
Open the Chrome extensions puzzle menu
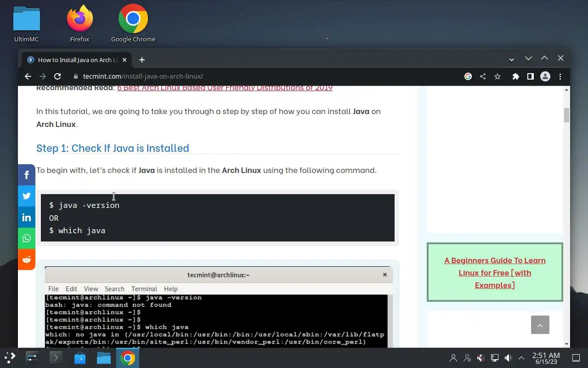[x=516, y=76]
